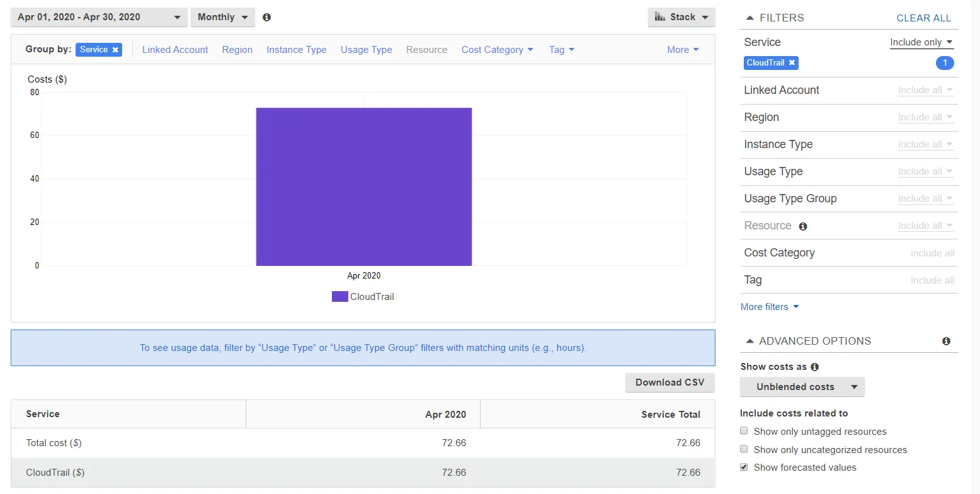Open the Stack chart type dropdown

(681, 17)
